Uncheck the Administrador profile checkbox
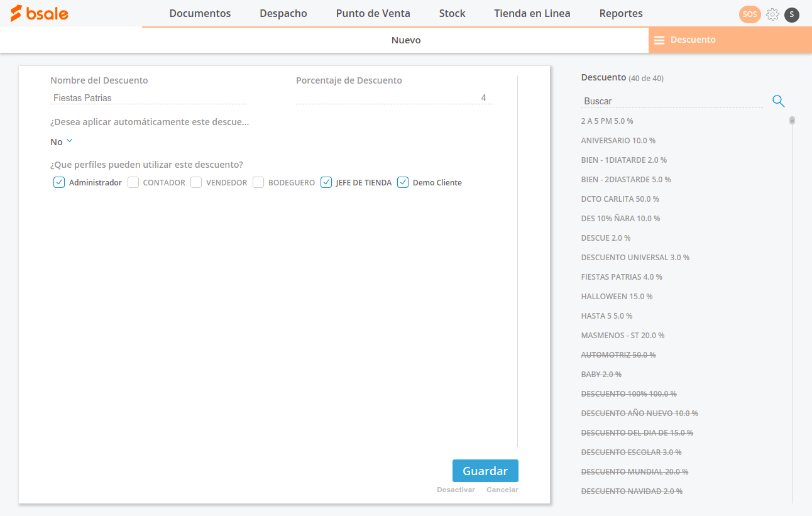 click(x=59, y=182)
